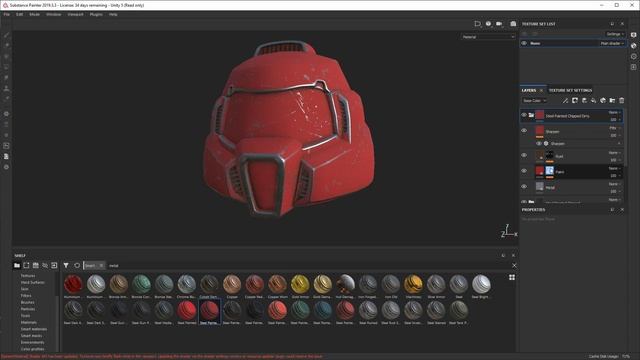The width and height of the screenshot is (640, 360).
Task: Delete the selected layer with trash icon
Action: [x=622, y=100]
